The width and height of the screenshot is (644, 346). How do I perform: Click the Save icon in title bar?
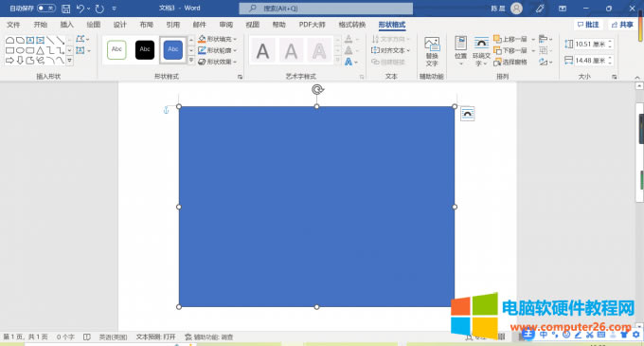pos(65,9)
